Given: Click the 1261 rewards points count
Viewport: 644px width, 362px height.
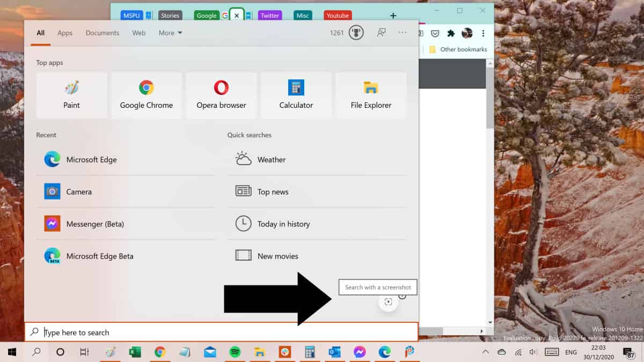Looking at the screenshot, I should [x=337, y=33].
